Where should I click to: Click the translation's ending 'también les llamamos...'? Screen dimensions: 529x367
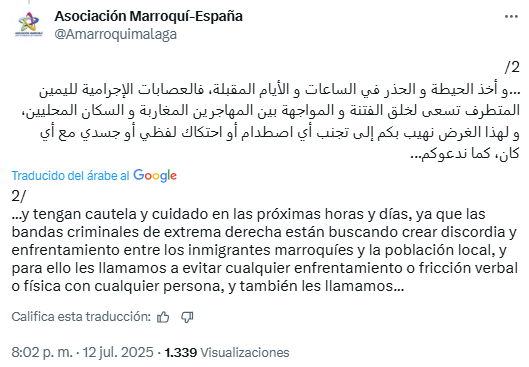coord(322,286)
